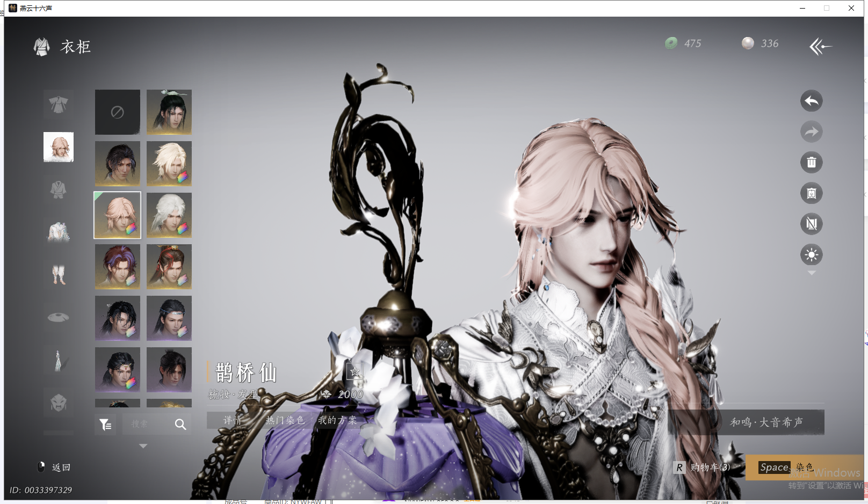This screenshot has height=504, width=868.
Task: Open the 和鸣·大音希声 outfit selector
Action: [x=766, y=422]
